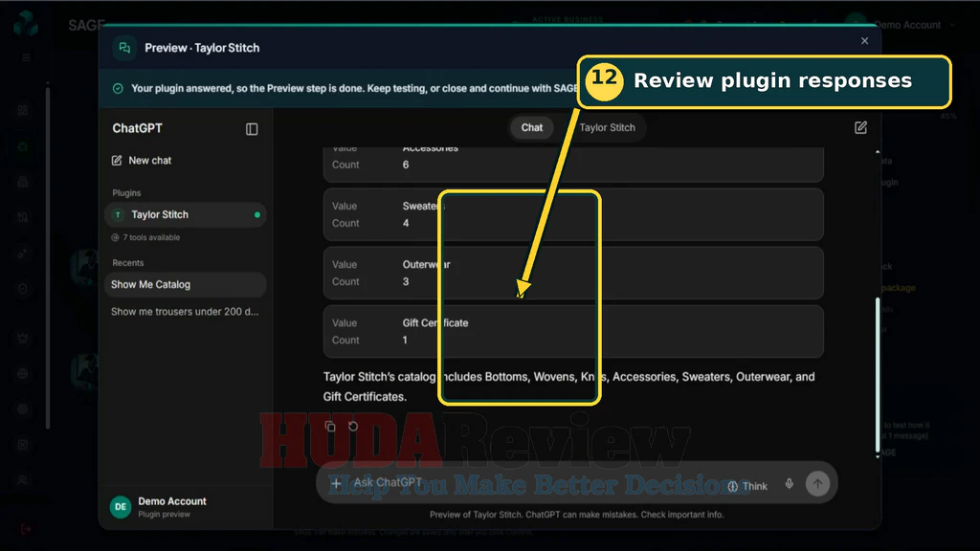
Task: Click the 'Outerwear' value text
Action: click(x=426, y=264)
